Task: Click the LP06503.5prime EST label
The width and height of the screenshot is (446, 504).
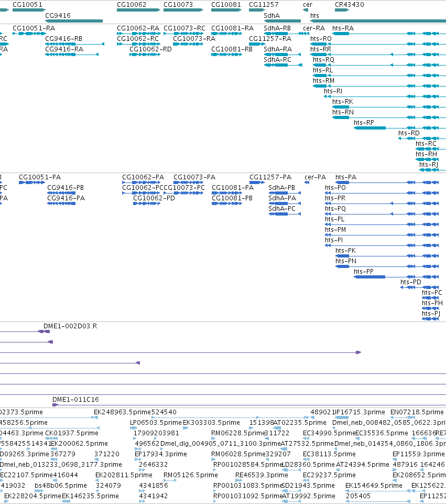Action: coord(156,422)
